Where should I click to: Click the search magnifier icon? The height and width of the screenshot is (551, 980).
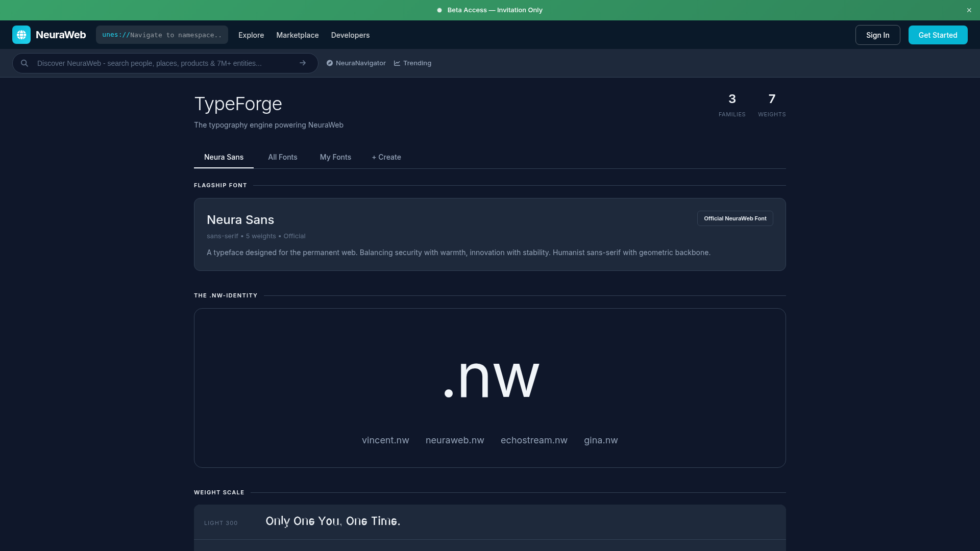[24, 63]
